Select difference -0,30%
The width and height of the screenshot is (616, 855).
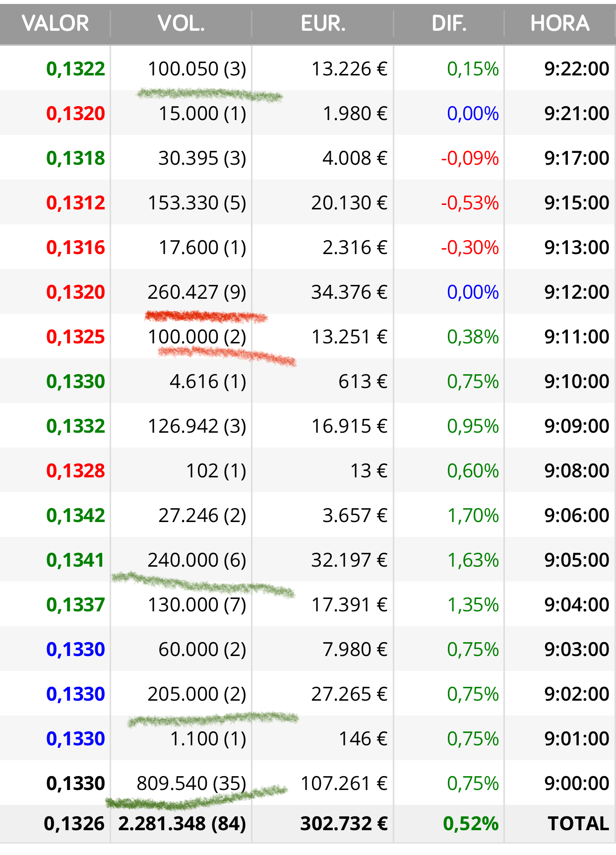470,248
